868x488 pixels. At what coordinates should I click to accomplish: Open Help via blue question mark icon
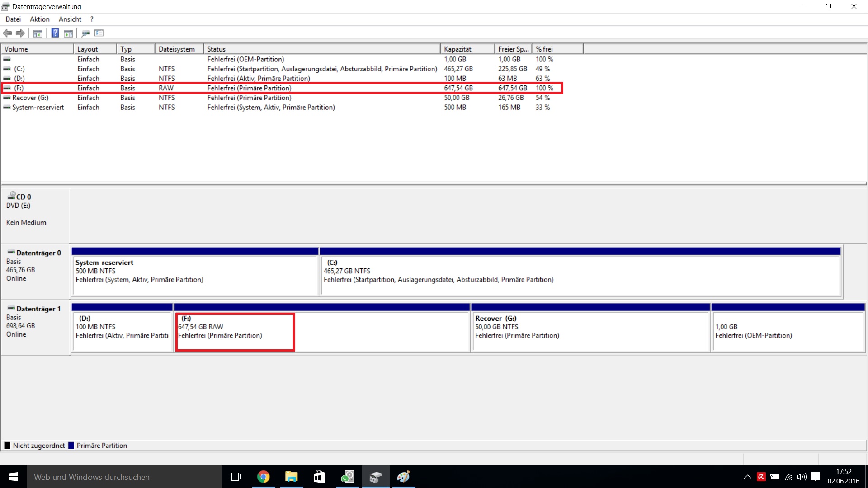55,33
